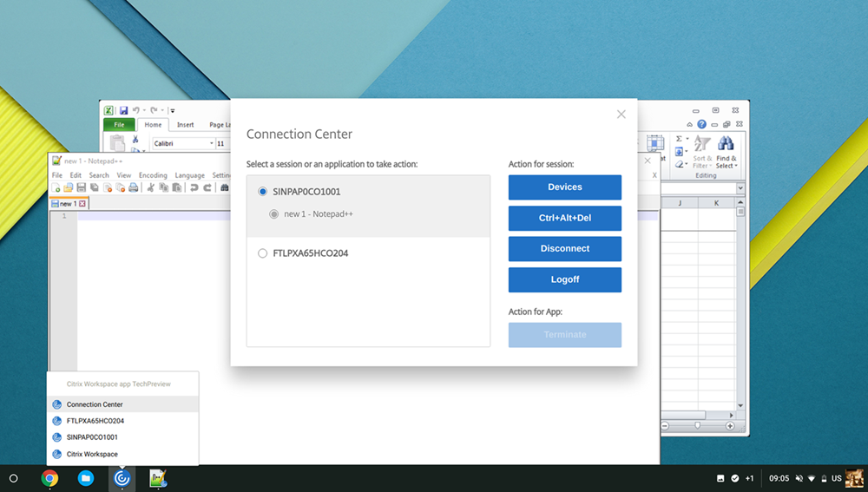Select the new 1 - Notepad++ app radio
This screenshot has width=868, height=492.
click(273, 214)
